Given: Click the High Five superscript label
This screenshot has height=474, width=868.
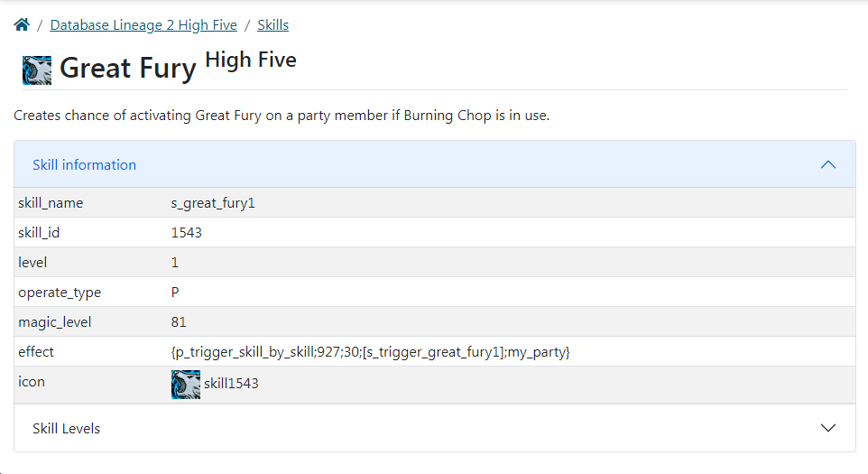Looking at the screenshot, I should 251,60.
